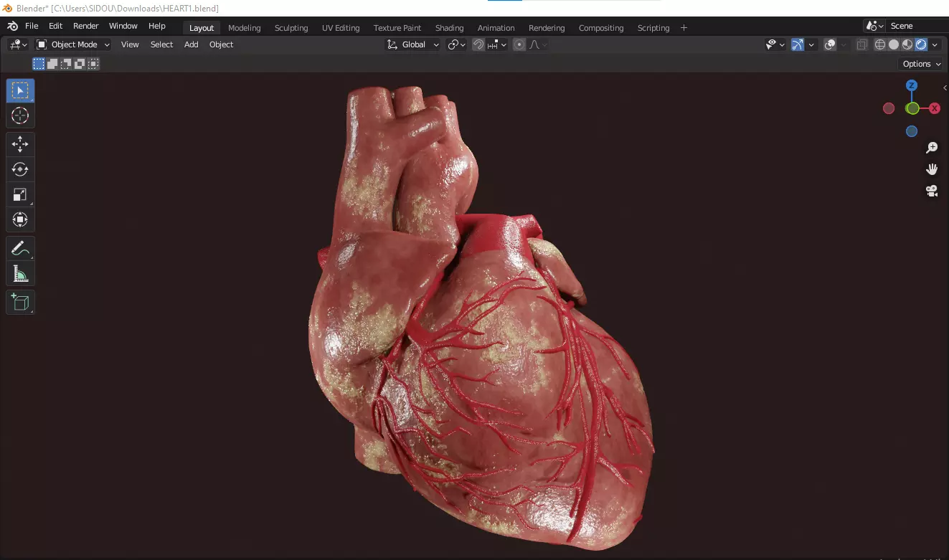
Task: Click the green Y axis gizmo
Action: (x=912, y=108)
